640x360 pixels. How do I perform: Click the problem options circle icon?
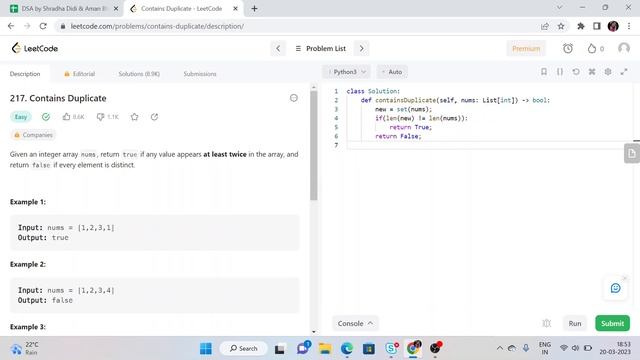(x=293, y=98)
